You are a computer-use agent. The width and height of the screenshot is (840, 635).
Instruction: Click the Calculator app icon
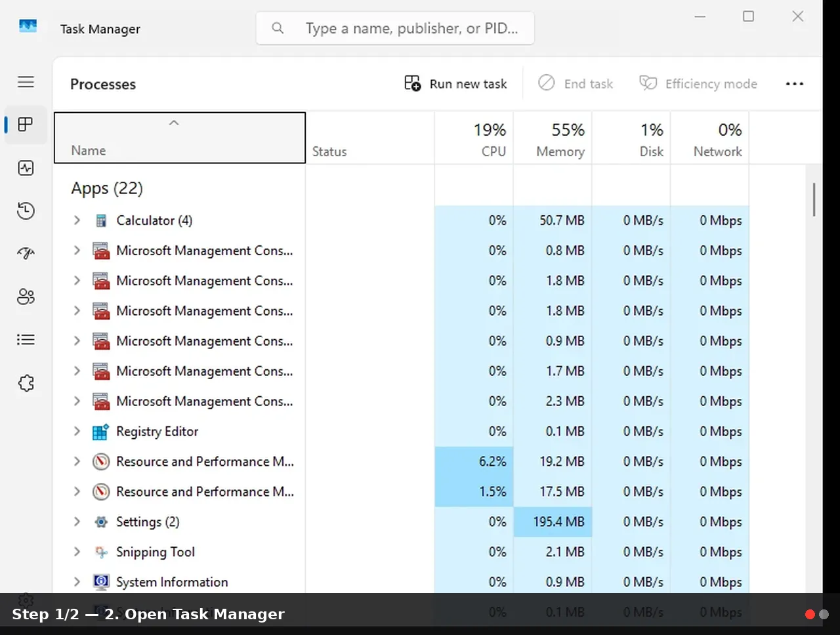[x=101, y=220]
